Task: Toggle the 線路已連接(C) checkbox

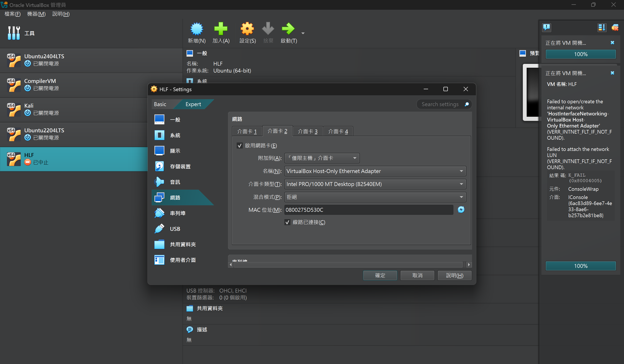Action: [x=287, y=222]
